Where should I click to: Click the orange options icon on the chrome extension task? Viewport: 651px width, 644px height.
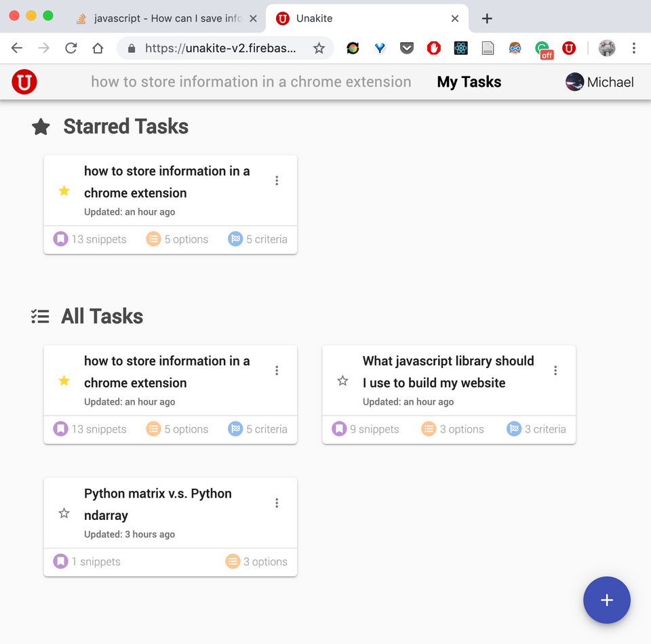pyautogui.click(x=153, y=239)
